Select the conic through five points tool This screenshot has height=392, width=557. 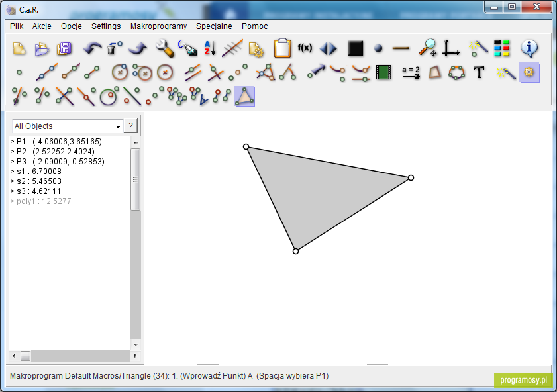[456, 72]
